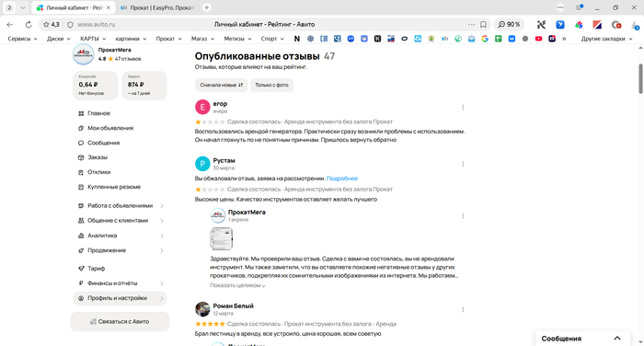Screen dimensions: 644x346
Task: Expand Финансы и отчёты submenu
Action: (x=120, y=283)
